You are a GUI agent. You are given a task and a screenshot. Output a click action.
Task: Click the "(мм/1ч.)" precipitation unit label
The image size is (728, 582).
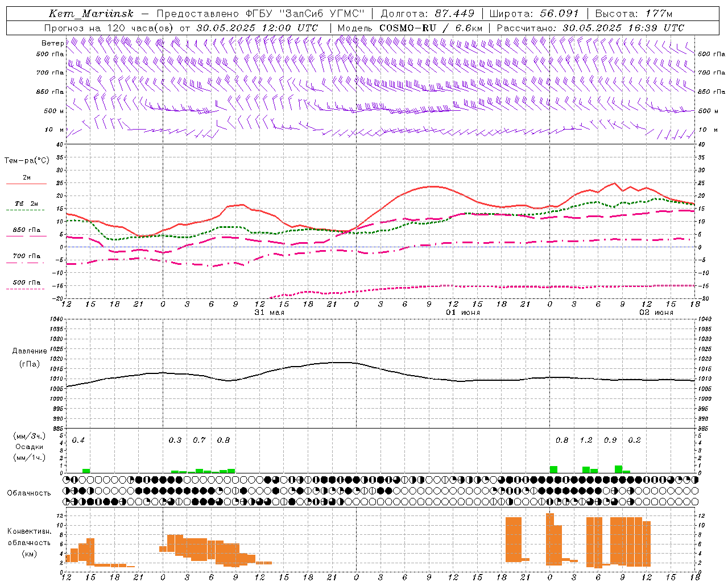click(x=29, y=457)
